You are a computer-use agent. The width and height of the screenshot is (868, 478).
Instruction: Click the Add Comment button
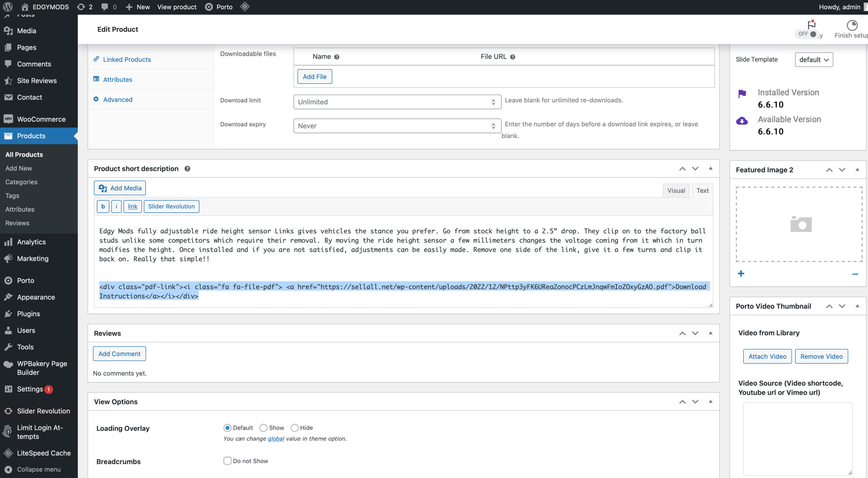pyautogui.click(x=119, y=354)
